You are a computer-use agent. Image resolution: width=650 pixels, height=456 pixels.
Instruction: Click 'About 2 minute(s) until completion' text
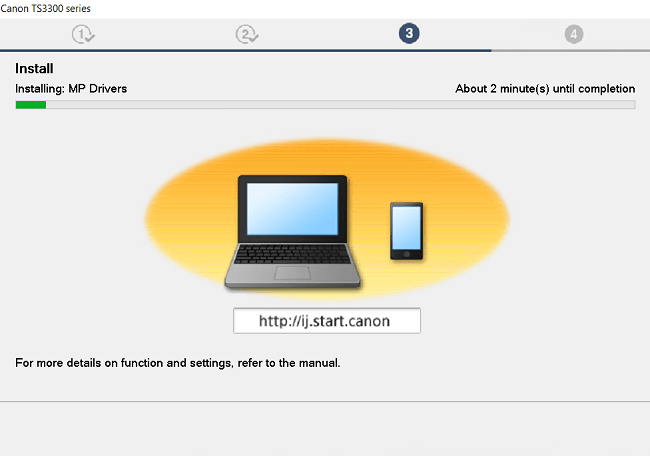point(545,89)
